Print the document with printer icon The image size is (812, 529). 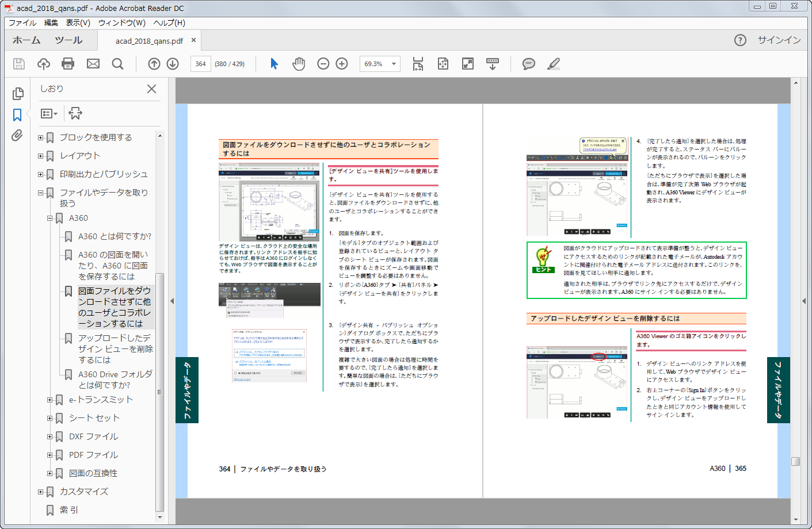point(68,64)
